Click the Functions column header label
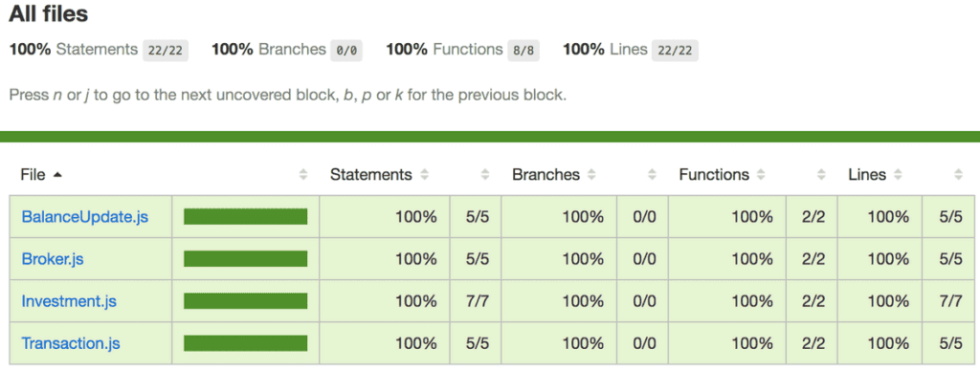 tap(714, 175)
